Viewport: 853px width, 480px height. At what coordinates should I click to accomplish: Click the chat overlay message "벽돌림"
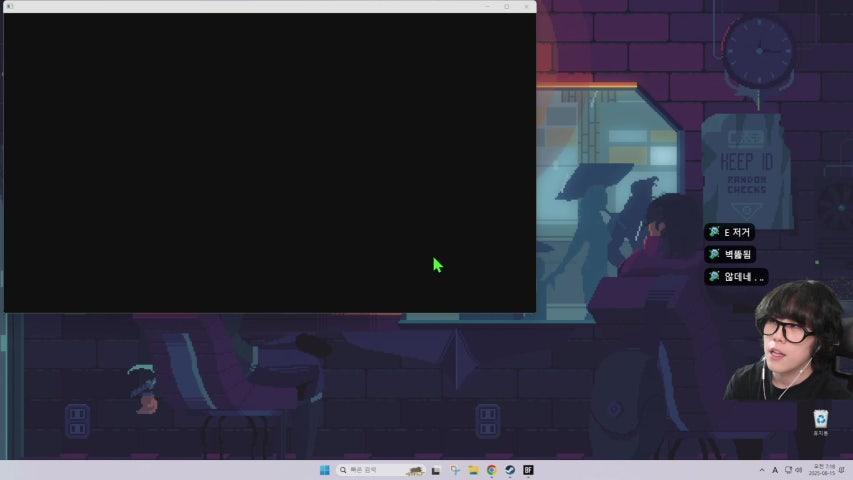point(730,254)
